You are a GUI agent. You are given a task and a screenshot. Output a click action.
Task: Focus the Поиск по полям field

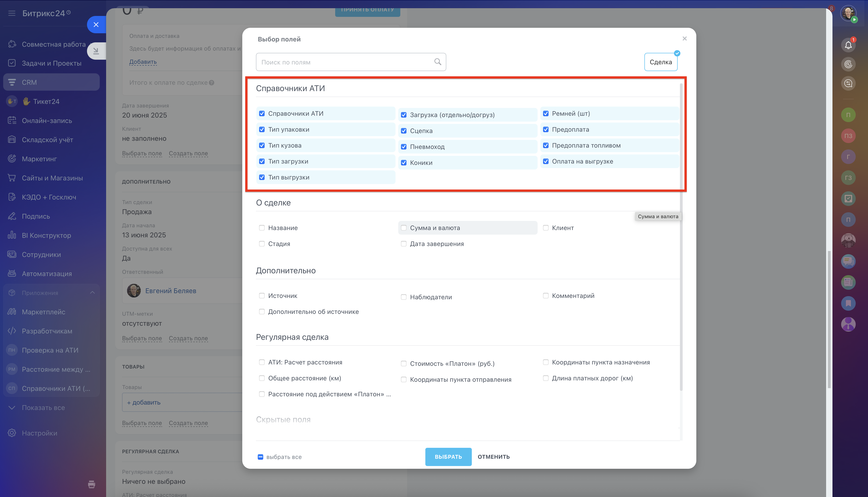coord(345,62)
